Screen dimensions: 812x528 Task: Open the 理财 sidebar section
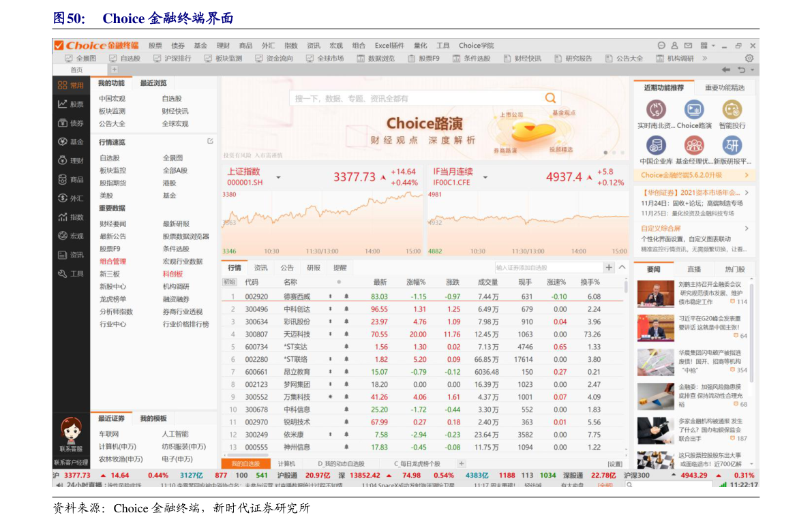point(71,161)
